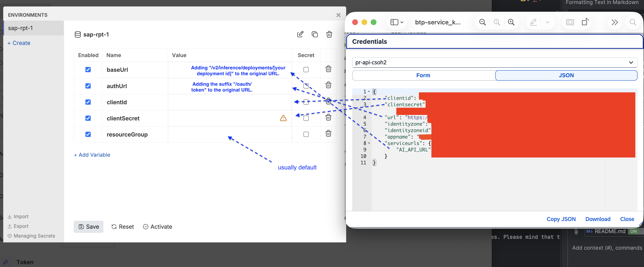The height and width of the screenshot is (267, 644).
Task: Uncheck the Enabled checkbox for clientSecret
Action: tap(88, 118)
